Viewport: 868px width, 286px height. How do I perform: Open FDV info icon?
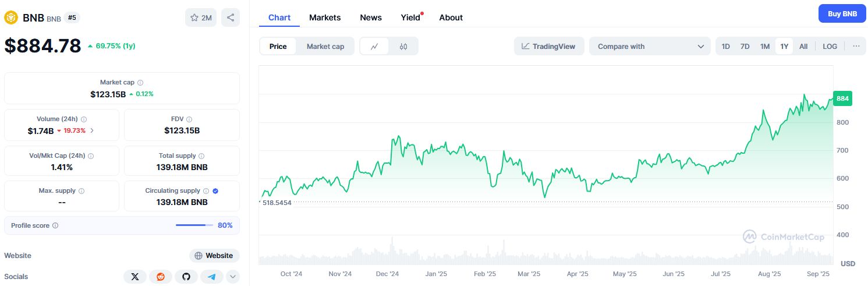(190, 119)
